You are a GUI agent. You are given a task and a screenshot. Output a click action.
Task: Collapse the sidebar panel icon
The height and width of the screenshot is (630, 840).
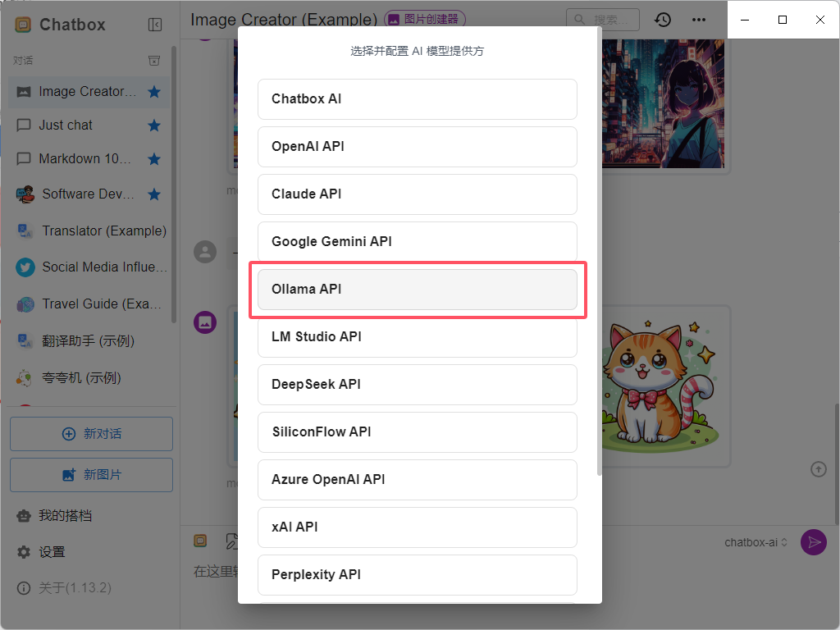coord(155,25)
